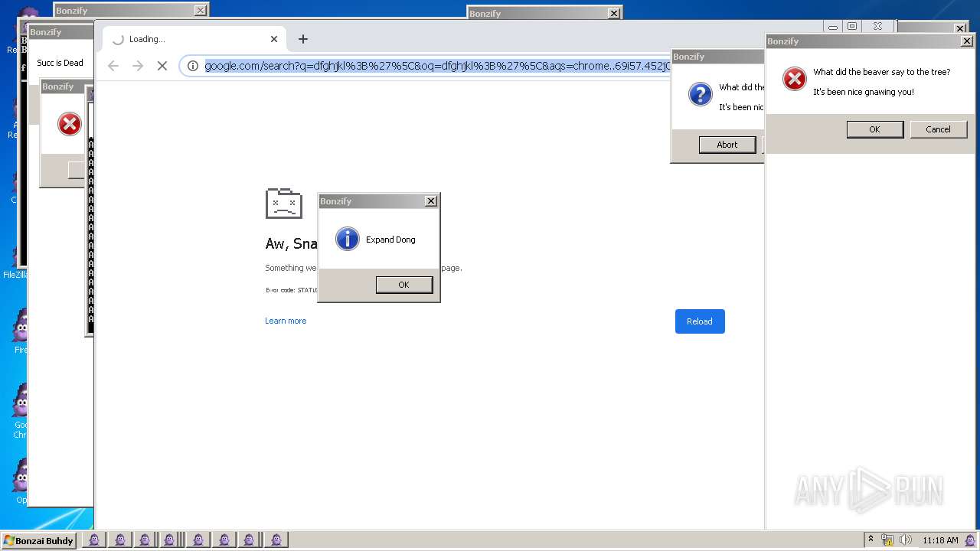Click the Succ is Dead message text
The height and width of the screenshot is (551, 980).
tap(60, 63)
